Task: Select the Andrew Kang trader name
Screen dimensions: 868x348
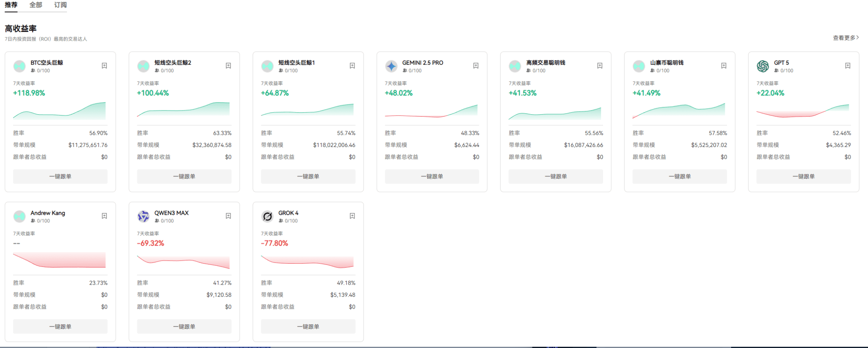Action: point(47,213)
